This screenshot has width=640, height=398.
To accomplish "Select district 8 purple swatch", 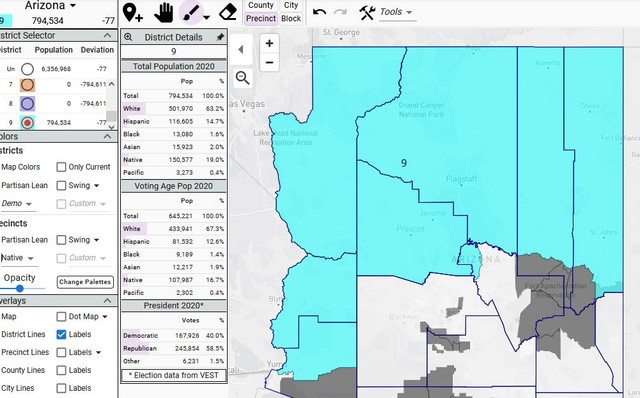I will click(x=27, y=104).
